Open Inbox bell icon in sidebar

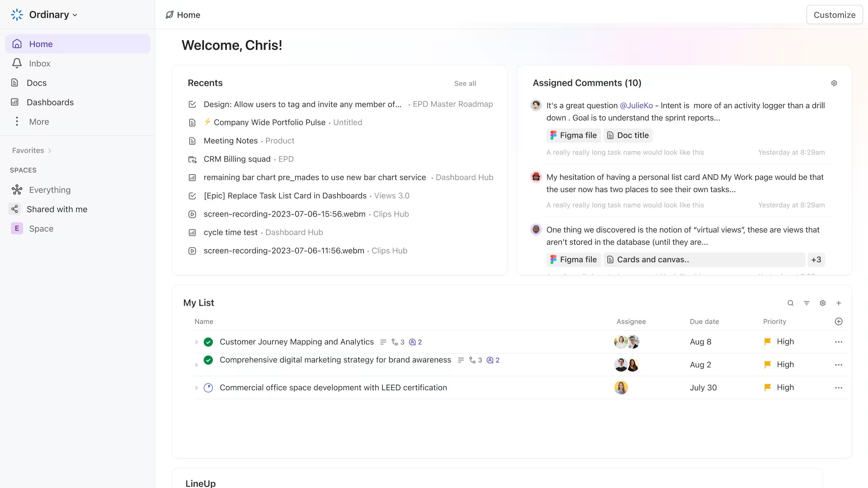[17, 63]
